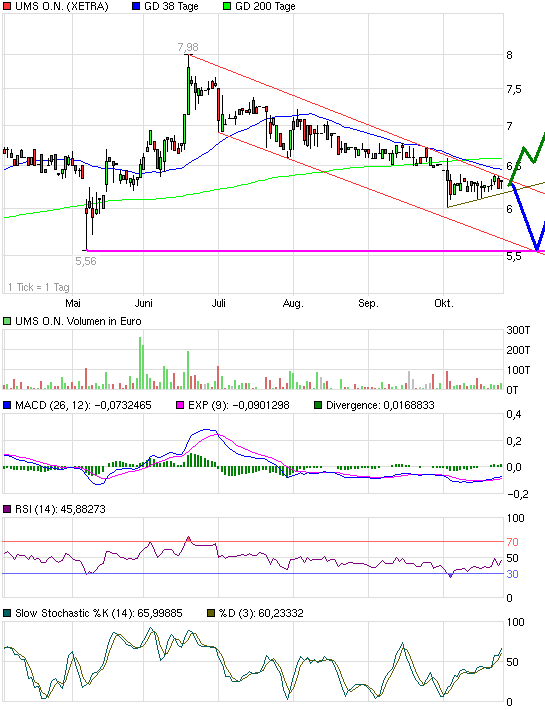Click the 'Mai' month axis label
The image size is (545, 710).
point(73,303)
